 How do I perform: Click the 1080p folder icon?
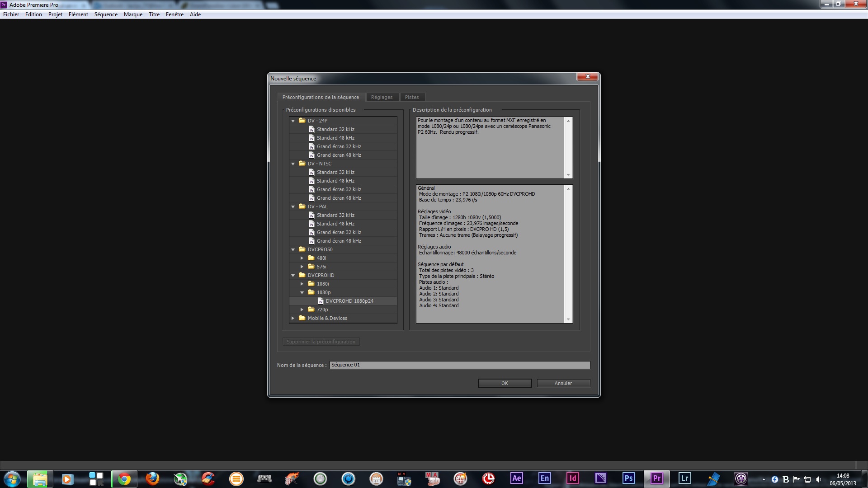(311, 292)
